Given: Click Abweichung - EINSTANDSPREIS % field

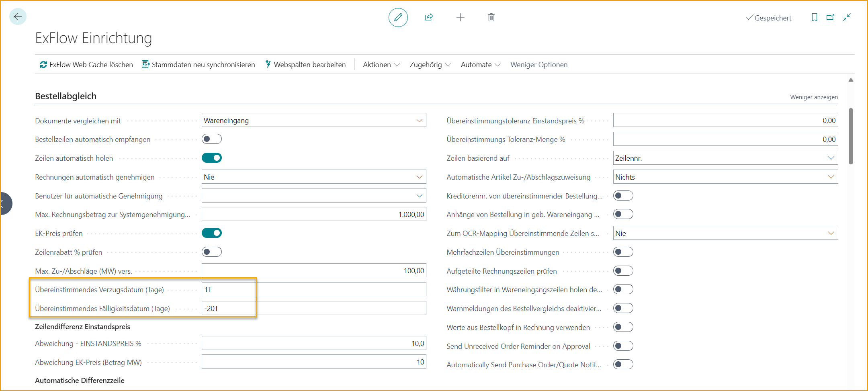Looking at the screenshot, I should point(314,343).
